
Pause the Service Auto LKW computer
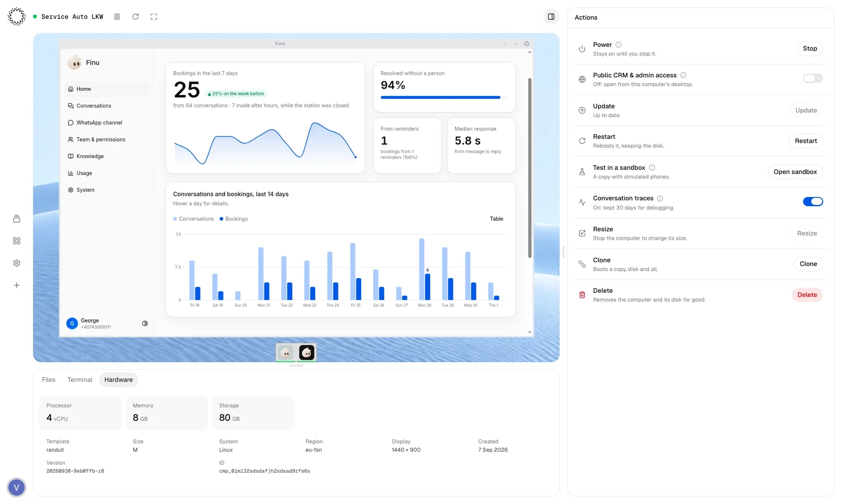(x=117, y=17)
